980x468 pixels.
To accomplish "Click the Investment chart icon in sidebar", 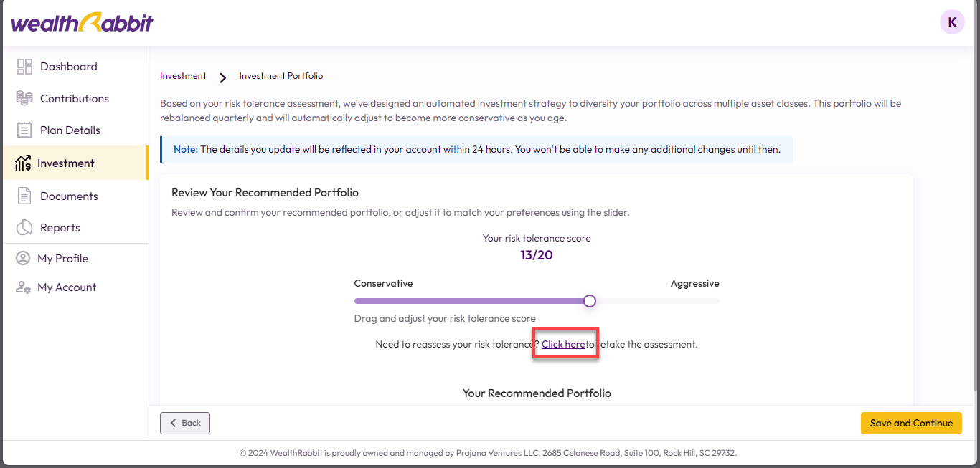I will point(23,163).
